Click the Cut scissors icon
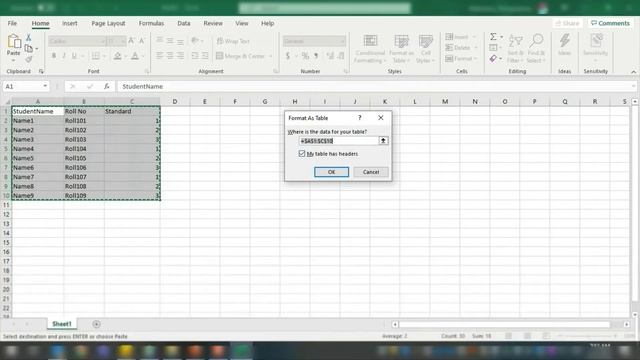This screenshot has height=360, width=640. pos(29,38)
